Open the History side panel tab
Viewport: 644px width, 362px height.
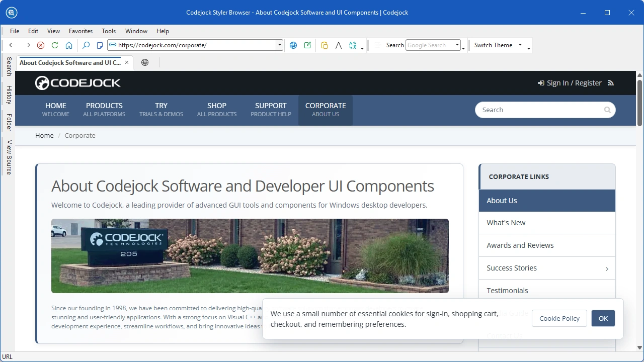click(9, 95)
